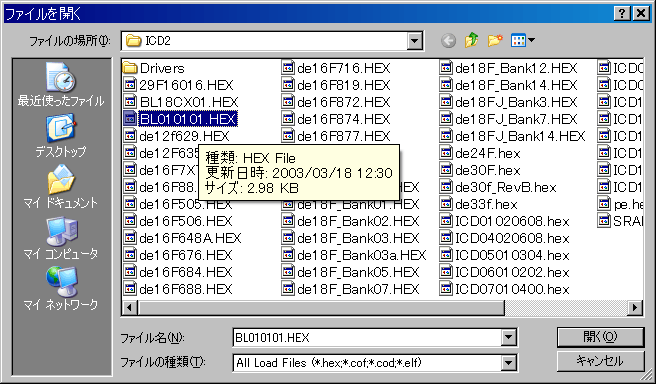Open the file type filter dropdown
The height and width of the screenshot is (384, 656).
coord(508,362)
